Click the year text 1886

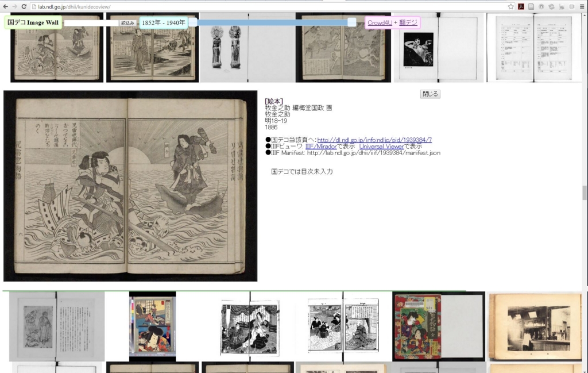click(x=271, y=127)
